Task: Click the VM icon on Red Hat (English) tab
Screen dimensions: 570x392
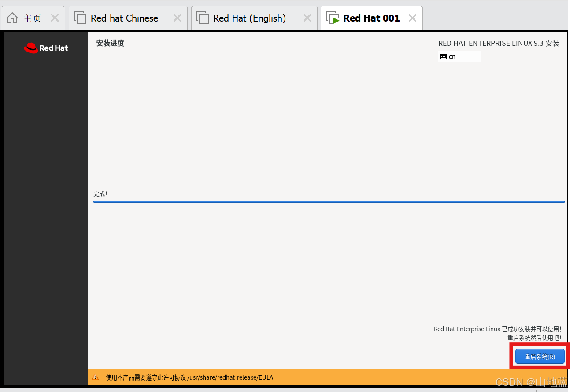Action: (202, 18)
